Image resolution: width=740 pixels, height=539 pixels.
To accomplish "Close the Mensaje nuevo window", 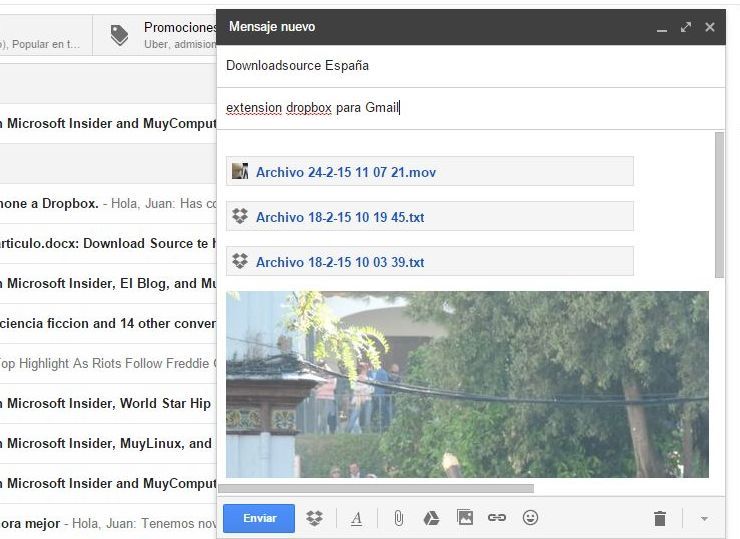I will coord(710,27).
